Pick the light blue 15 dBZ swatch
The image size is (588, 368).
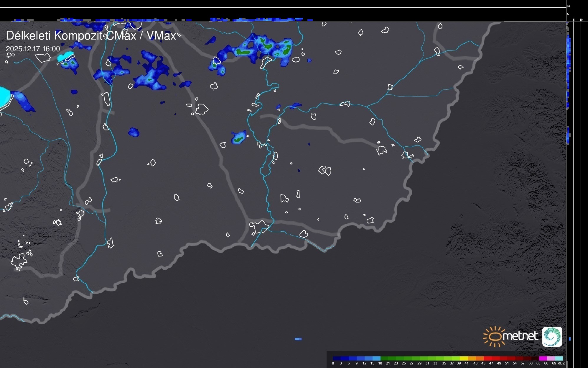(376, 358)
